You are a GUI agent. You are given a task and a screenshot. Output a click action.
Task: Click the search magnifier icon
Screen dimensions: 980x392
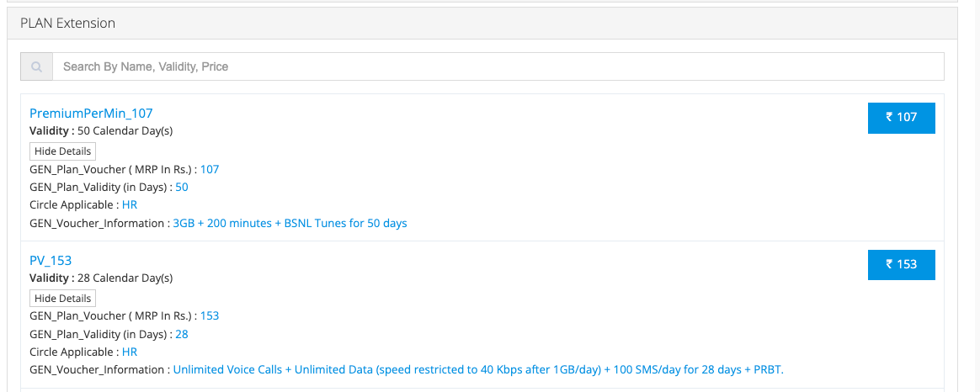tap(36, 66)
